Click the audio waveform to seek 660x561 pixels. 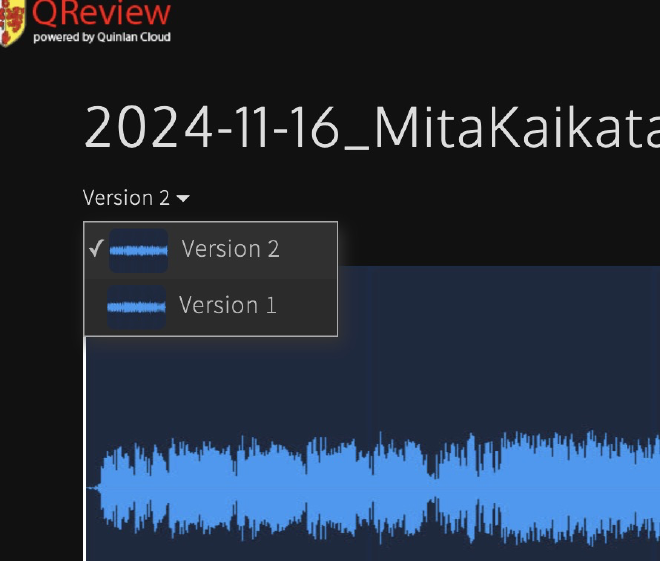[x=372, y=488]
